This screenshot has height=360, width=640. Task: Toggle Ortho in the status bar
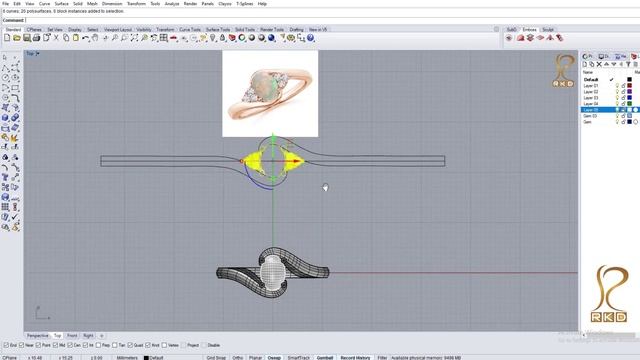(238, 358)
